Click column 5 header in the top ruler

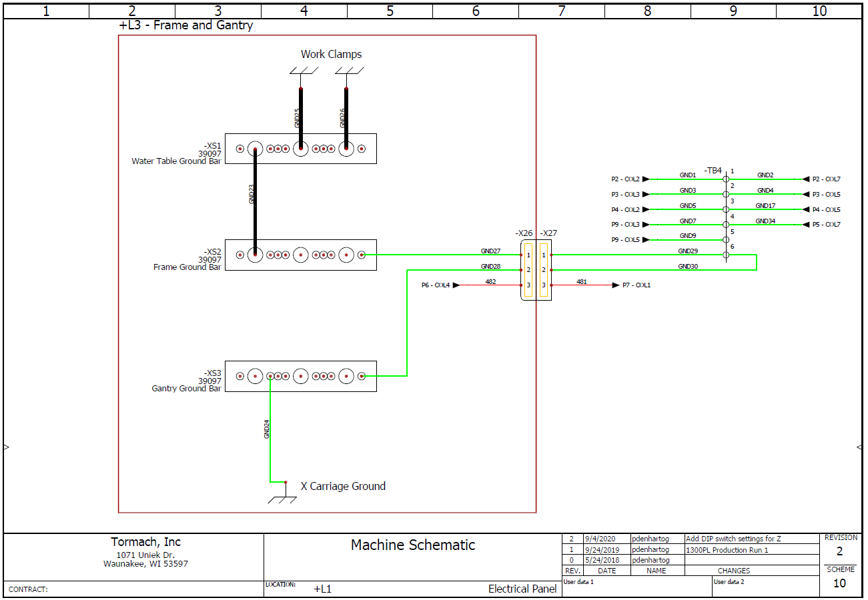coord(390,11)
